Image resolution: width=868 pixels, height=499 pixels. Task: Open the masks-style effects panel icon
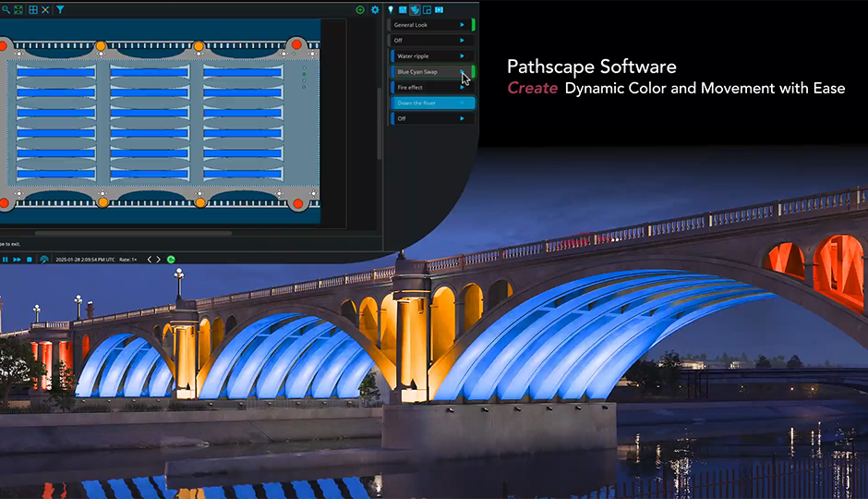coord(415,9)
